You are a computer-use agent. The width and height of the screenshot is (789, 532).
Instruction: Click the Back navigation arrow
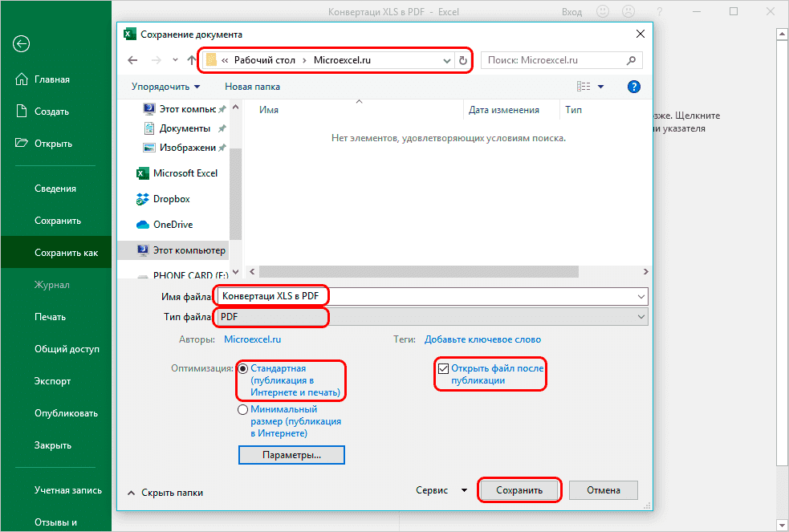point(132,60)
